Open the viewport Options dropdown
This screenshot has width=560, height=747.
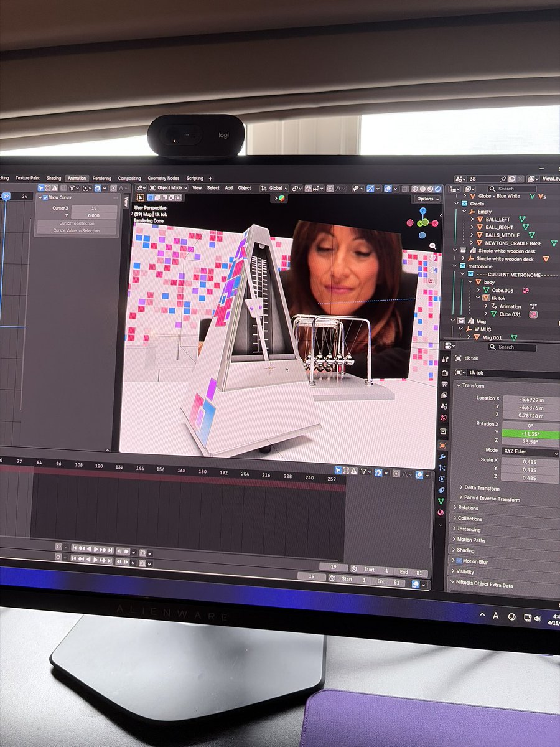click(x=427, y=199)
